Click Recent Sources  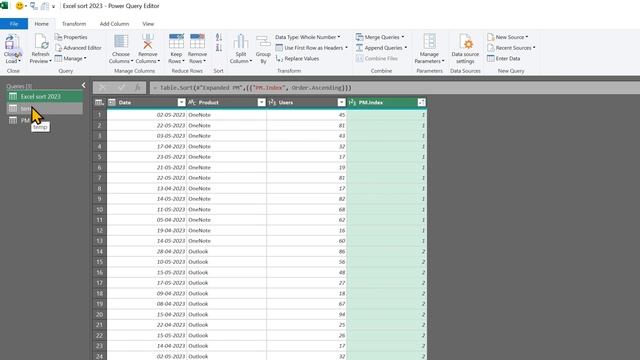[511, 48]
